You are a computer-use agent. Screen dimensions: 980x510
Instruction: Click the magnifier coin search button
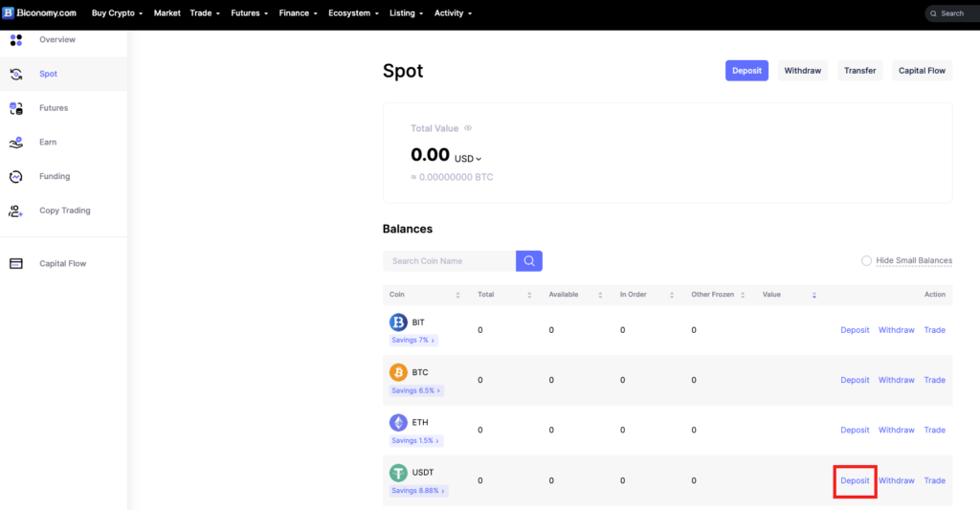(528, 260)
